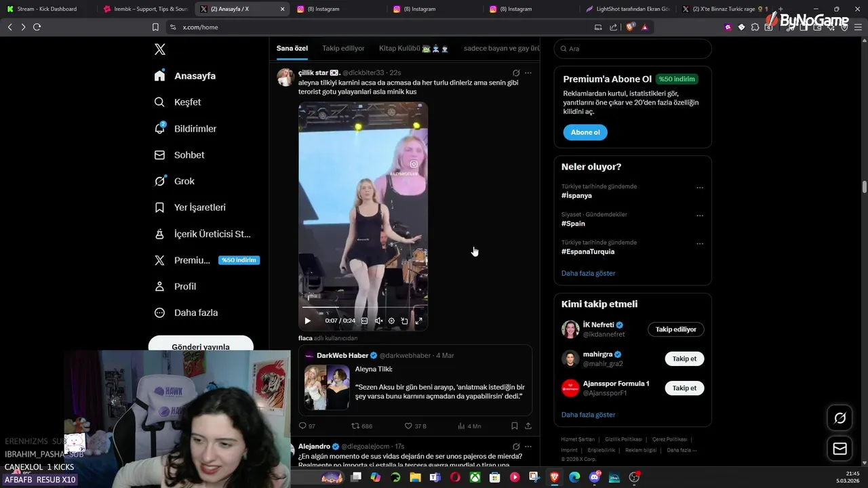868x488 pixels.
Task: Open Sohbet messages
Action: pyautogui.click(x=179, y=155)
